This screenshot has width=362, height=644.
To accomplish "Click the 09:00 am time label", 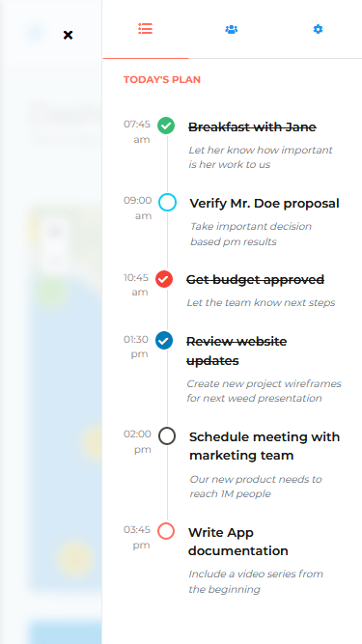I will point(138,208).
